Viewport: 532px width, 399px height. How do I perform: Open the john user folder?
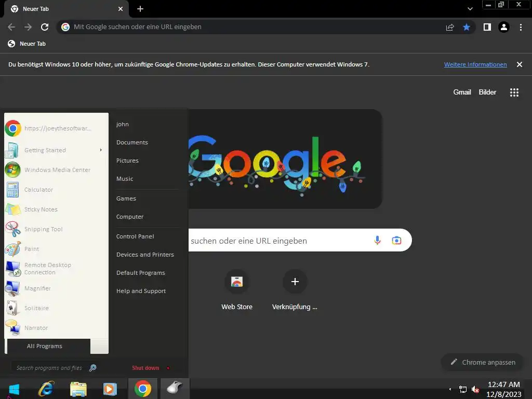(123, 124)
